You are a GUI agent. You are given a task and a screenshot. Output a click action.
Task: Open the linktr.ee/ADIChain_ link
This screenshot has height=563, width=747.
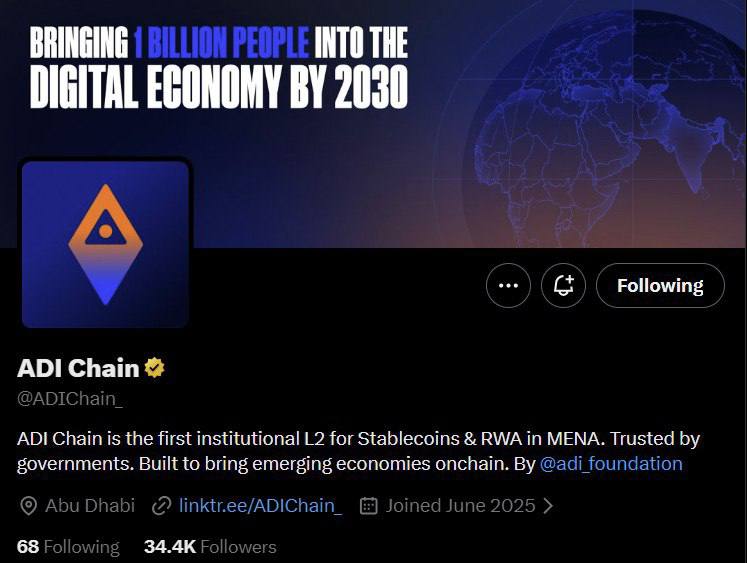[260, 505]
